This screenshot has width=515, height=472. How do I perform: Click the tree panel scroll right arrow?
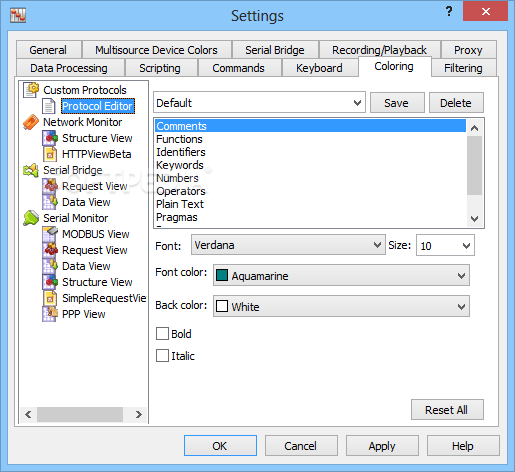[139, 414]
